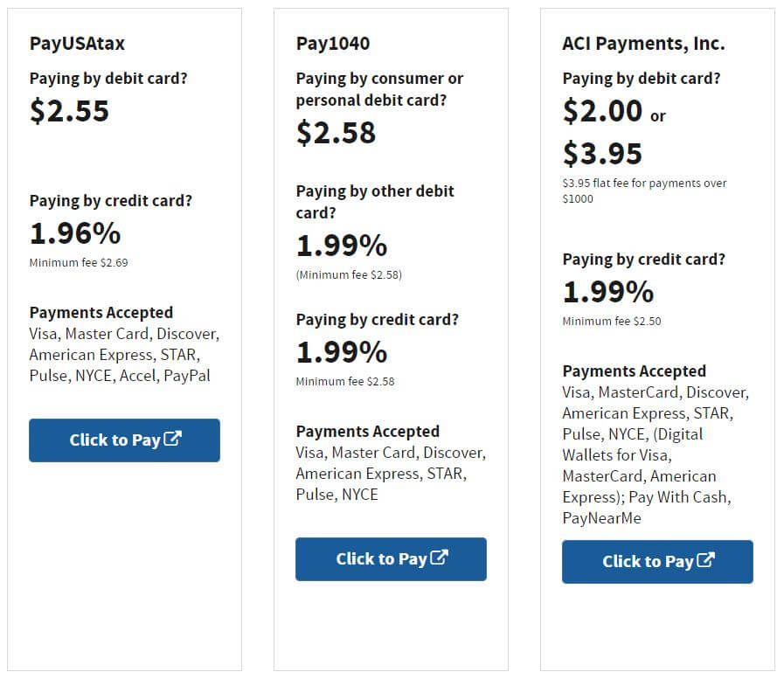Click Pay1040's 1.99% credit card rate
The width and height of the screenshot is (784, 679).
pyautogui.click(x=342, y=353)
